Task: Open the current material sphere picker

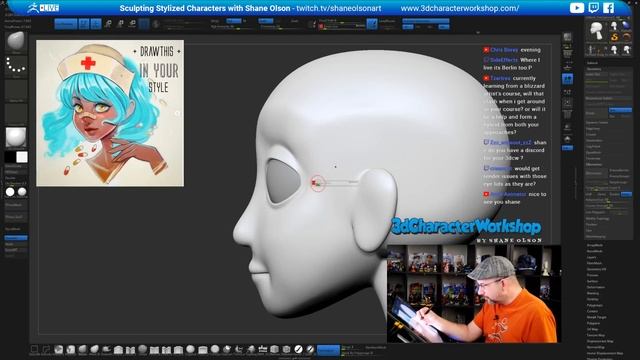Action: click(x=16, y=137)
